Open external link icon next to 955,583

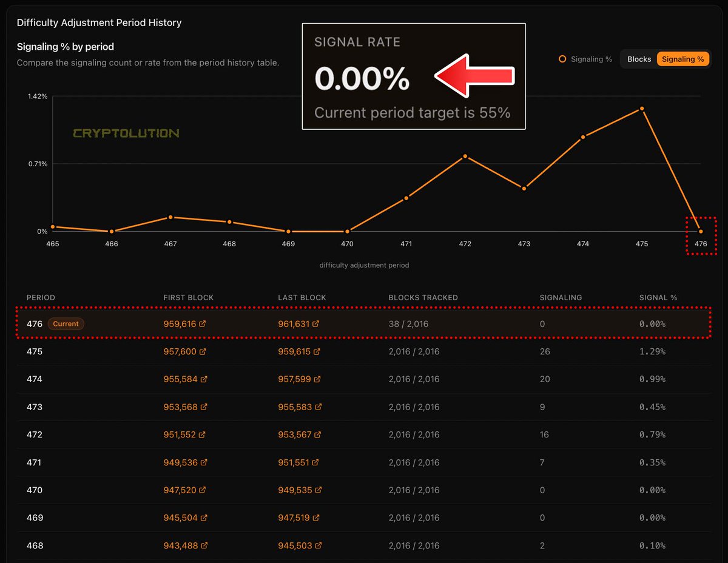pos(318,407)
